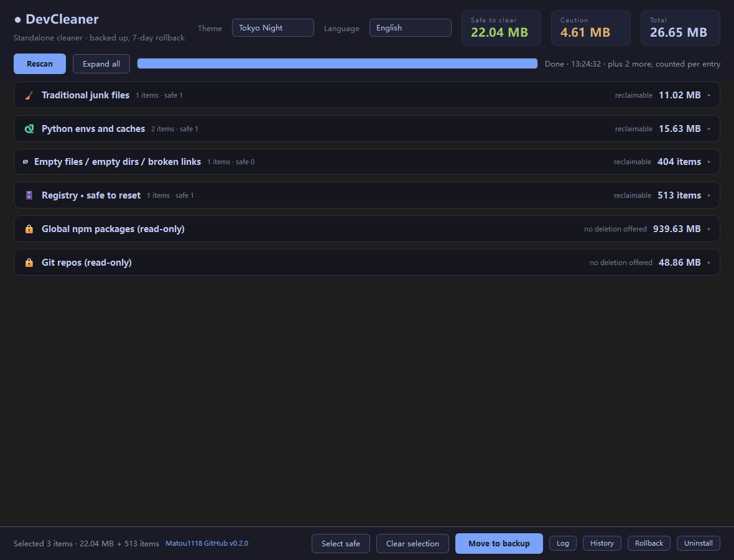The height and width of the screenshot is (560, 734).
Task: Click the DevCleaner logo dot
Action: pos(18,20)
